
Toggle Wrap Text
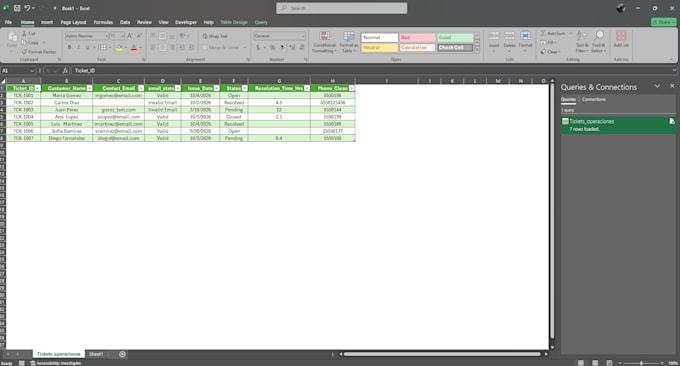click(x=215, y=36)
